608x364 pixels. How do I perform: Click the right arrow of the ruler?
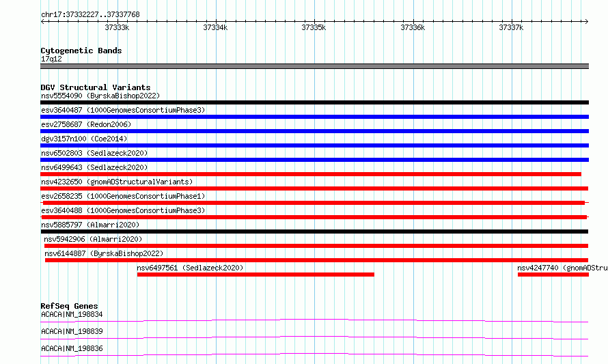click(586, 21)
